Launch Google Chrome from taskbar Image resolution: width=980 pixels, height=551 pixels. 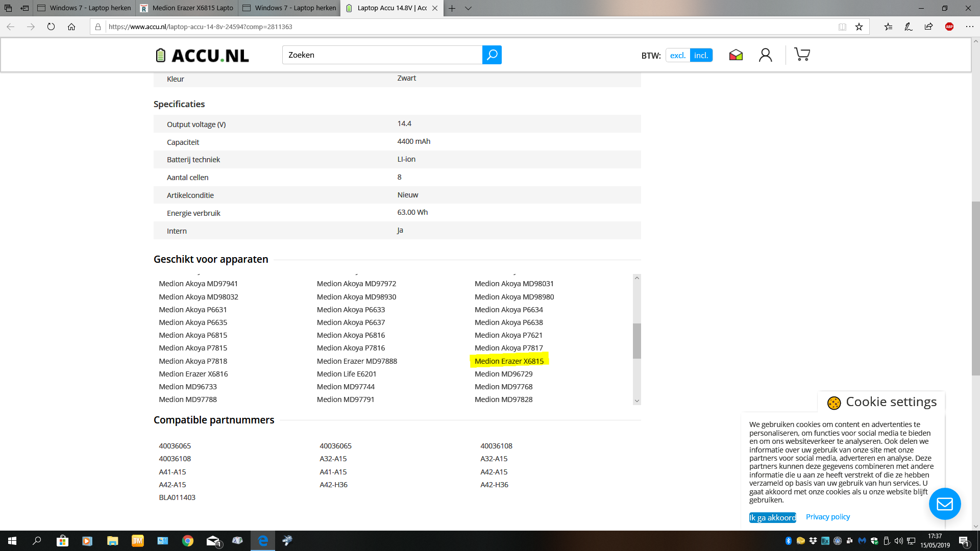(188, 541)
